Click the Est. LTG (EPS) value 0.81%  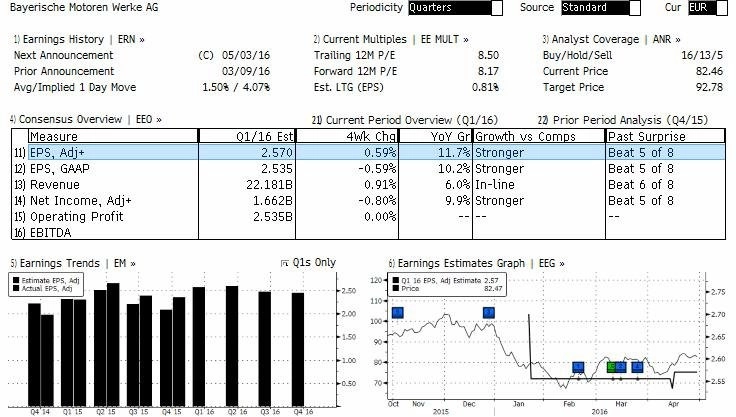tap(485, 87)
